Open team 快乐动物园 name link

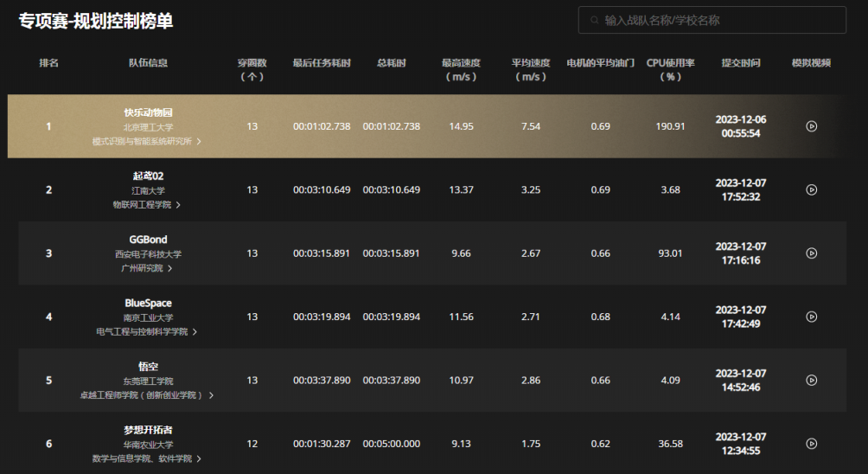[148, 112]
